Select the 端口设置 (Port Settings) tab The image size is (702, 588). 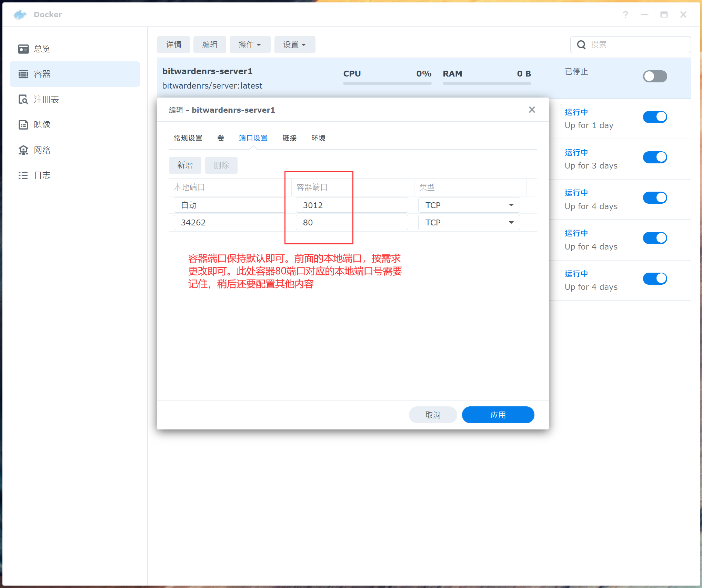pos(253,138)
